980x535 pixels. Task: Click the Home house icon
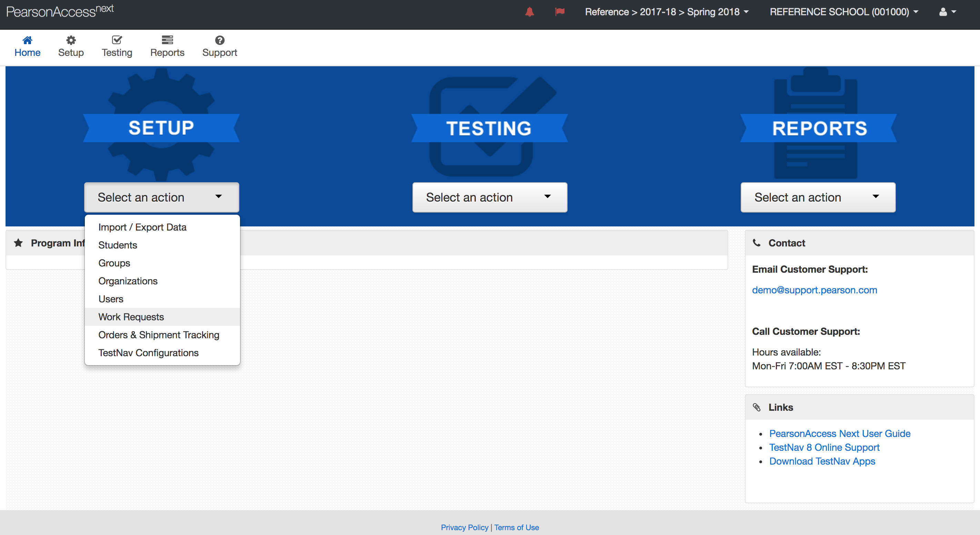click(27, 40)
